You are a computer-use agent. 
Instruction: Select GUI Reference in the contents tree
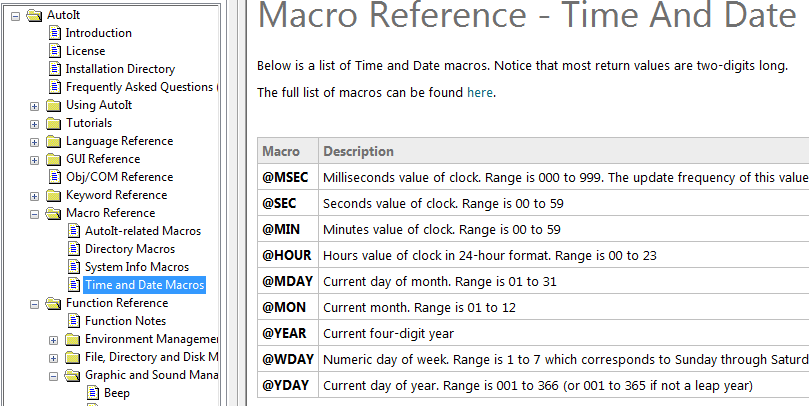tap(102, 159)
